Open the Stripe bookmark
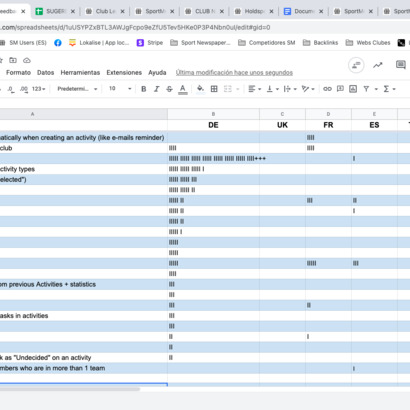The image size is (410, 410). click(150, 43)
